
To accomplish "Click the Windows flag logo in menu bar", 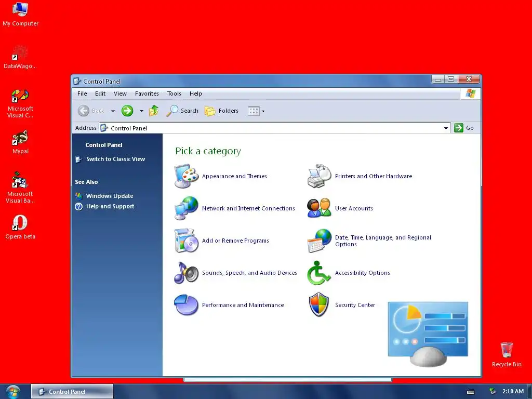I will pyautogui.click(x=470, y=94).
